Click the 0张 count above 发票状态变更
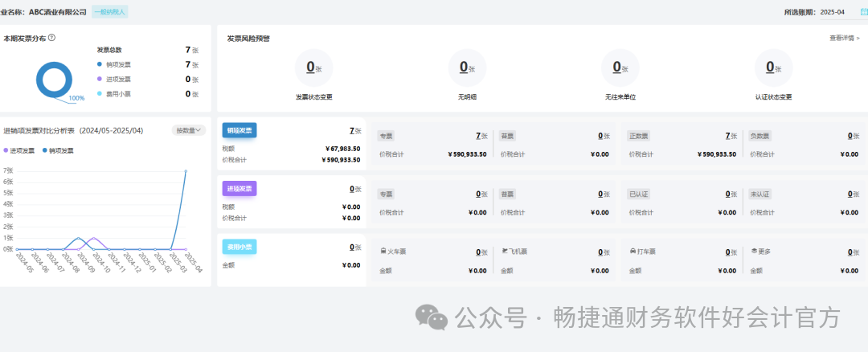The height and width of the screenshot is (352, 868). pyautogui.click(x=314, y=68)
